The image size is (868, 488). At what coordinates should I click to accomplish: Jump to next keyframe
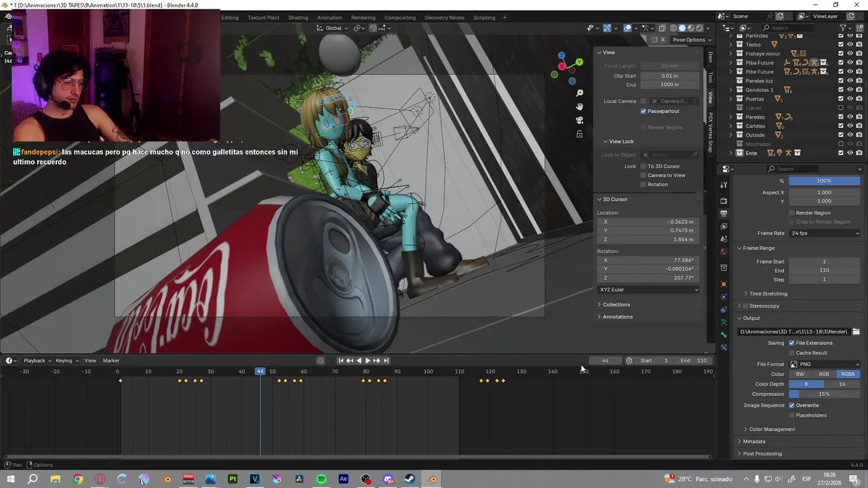[376, 361]
